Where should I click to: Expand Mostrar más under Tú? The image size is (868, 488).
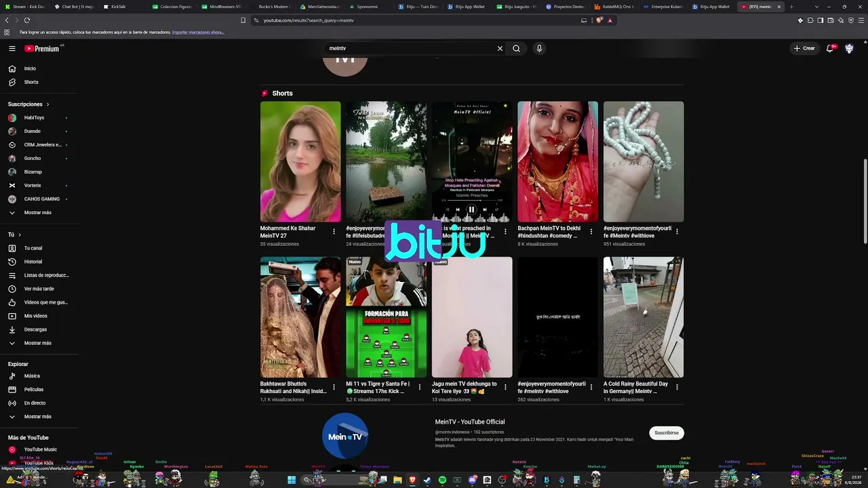(38, 343)
